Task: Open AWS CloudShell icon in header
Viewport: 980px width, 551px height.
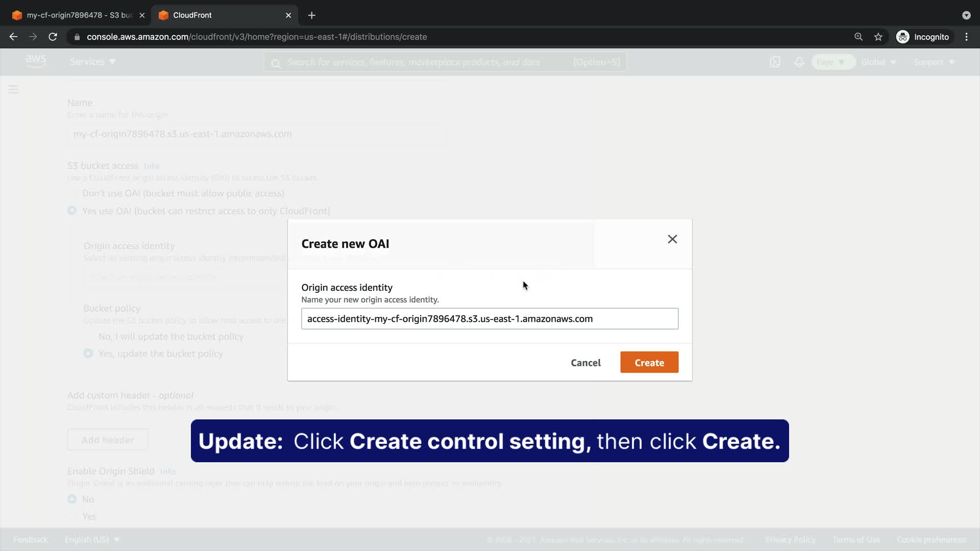Action: (775, 62)
